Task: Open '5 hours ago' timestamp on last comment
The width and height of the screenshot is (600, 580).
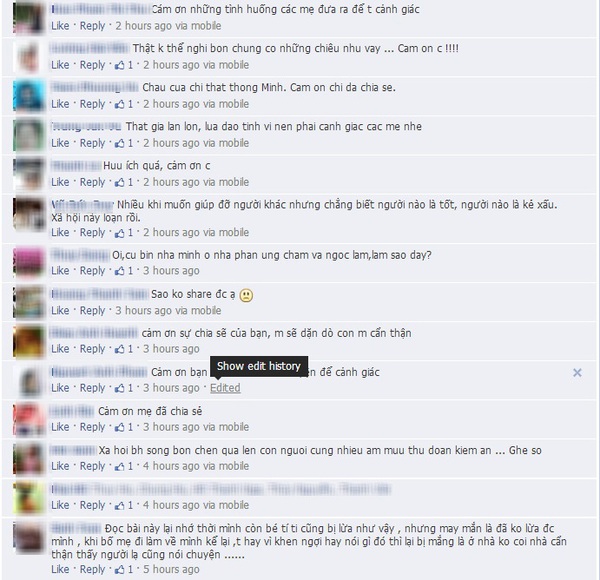Action: 171,569
